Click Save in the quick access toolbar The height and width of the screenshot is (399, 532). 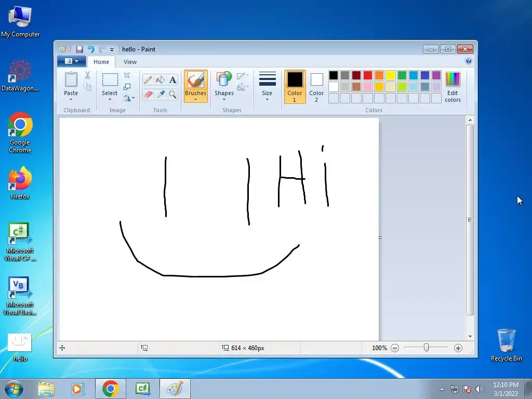79,49
